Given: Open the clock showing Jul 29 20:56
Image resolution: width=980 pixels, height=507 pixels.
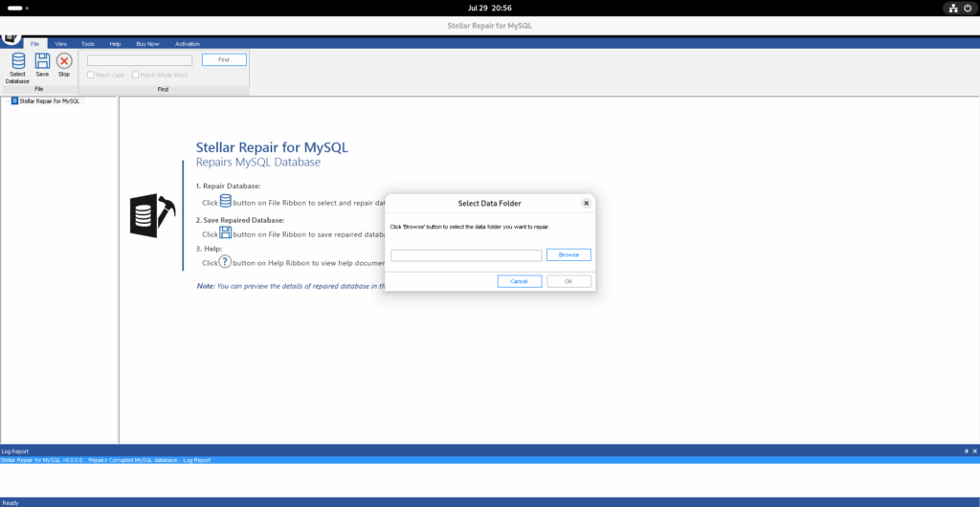Looking at the screenshot, I should click(489, 8).
